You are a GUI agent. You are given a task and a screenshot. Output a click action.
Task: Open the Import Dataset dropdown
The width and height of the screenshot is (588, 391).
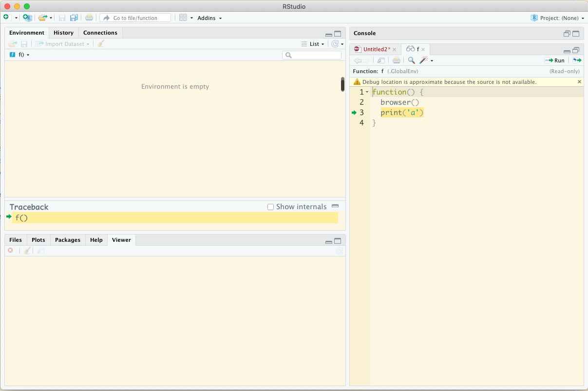tap(61, 43)
